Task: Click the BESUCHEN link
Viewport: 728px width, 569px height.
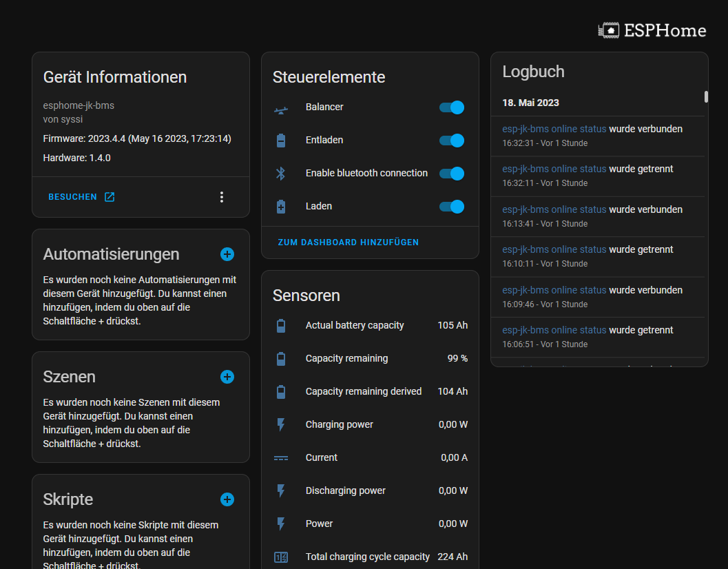Action: [x=71, y=196]
